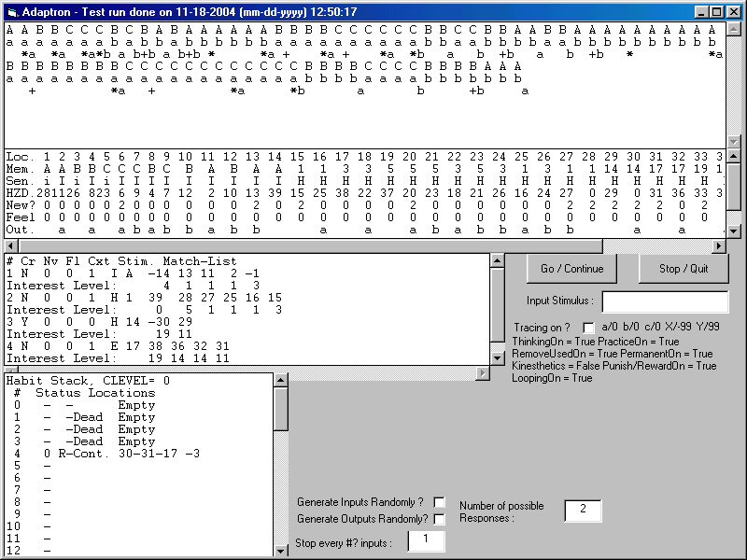
Task: Click up arrow of stimulus history scrollbar
Action: pyautogui.click(x=734, y=30)
